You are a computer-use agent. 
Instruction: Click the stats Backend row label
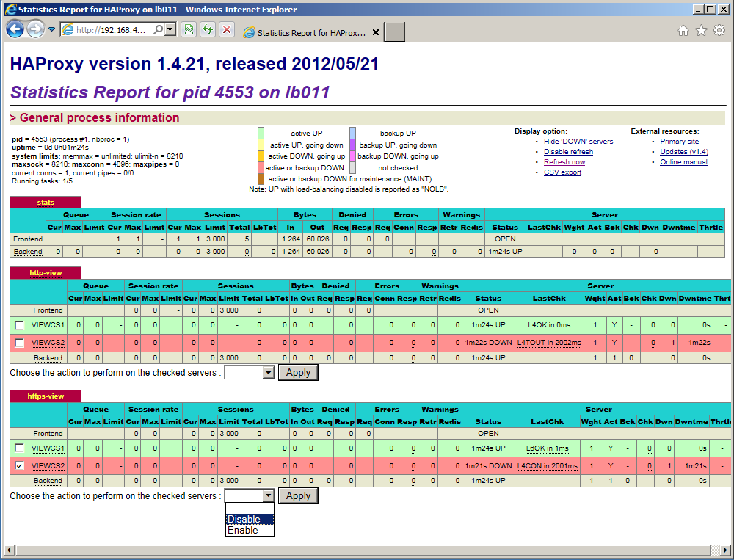pos(28,252)
